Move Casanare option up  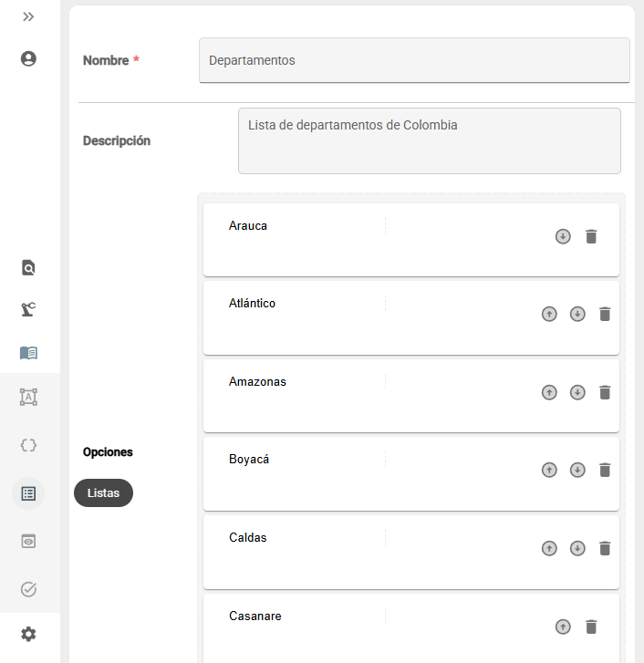pyautogui.click(x=563, y=627)
